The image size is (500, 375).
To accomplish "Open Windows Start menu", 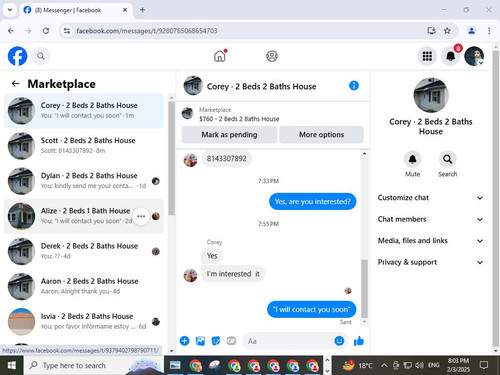I will (x=12, y=365).
